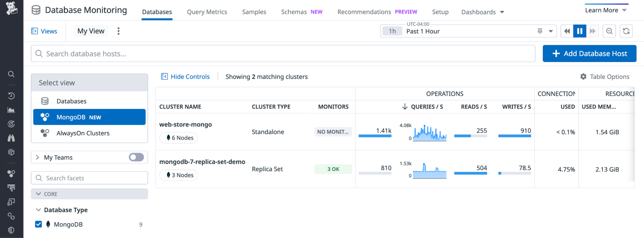644x238 pixels.
Task: Uncheck the MongoDB database type checkbox
Action: (x=38, y=224)
